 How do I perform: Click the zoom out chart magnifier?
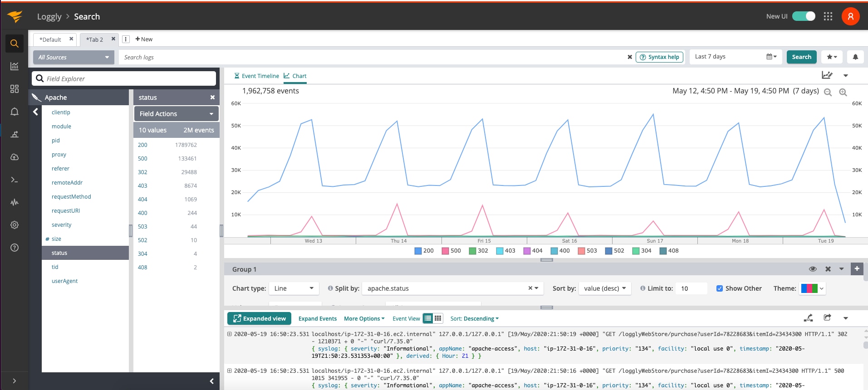coord(828,92)
